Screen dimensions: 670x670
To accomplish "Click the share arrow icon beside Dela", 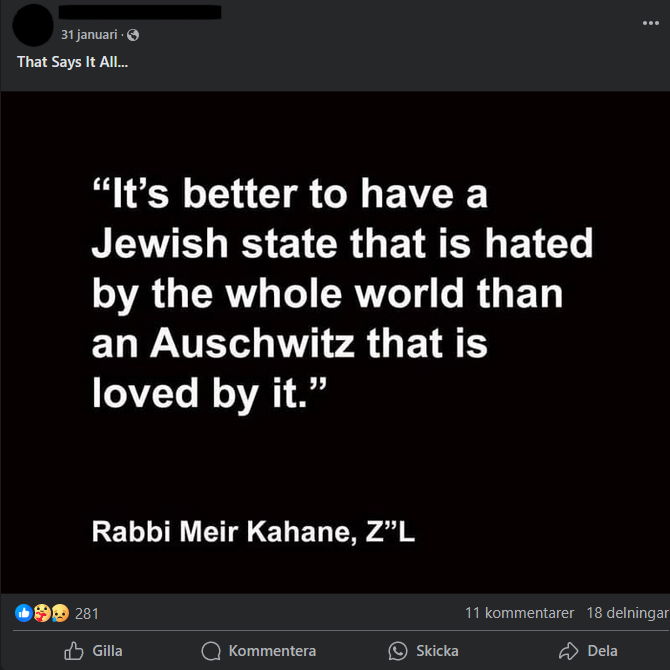I will pos(569,651).
